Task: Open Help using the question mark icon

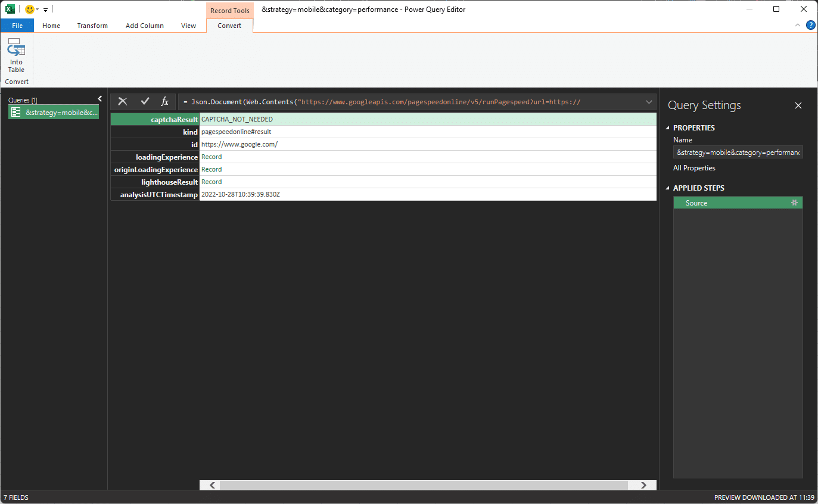Action: coord(810,25)
